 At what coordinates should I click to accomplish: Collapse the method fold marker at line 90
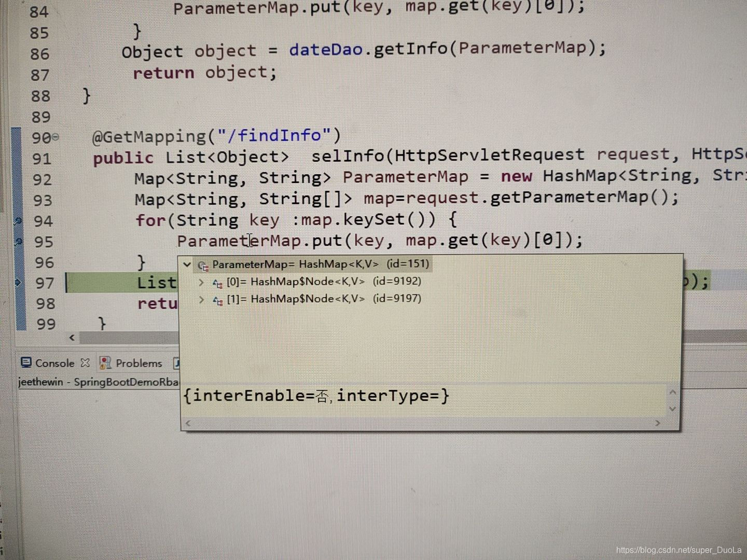tap(56, 137)
